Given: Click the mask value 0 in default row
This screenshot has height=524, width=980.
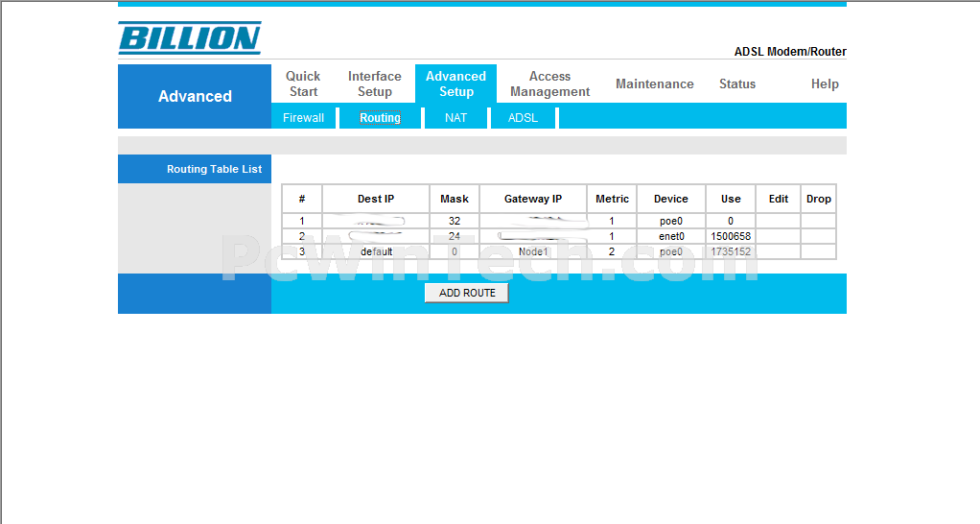Looking at the screenshot, I should pyautogui.click(x=455, y=251).
